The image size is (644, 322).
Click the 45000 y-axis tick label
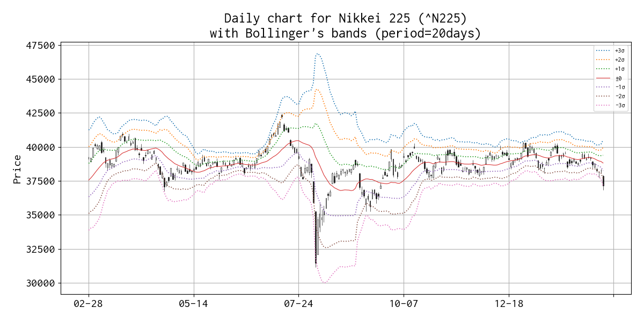coord(40,79)
